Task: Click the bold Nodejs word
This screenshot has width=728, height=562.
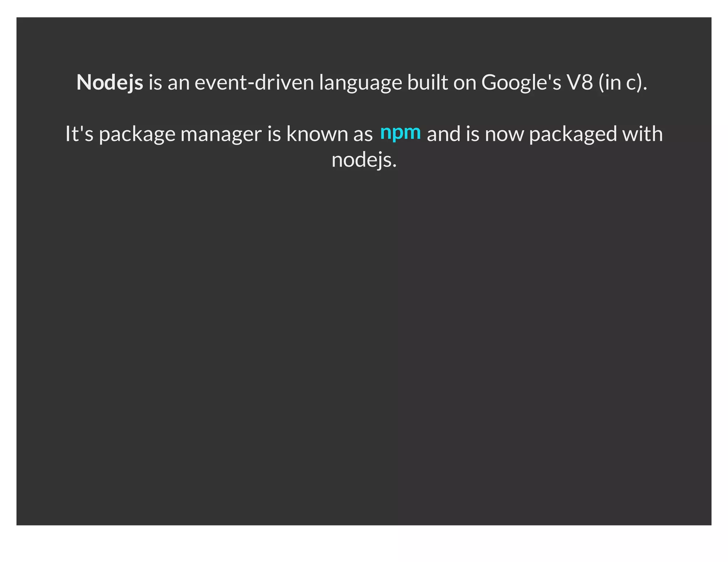Action: click(110, 82)
